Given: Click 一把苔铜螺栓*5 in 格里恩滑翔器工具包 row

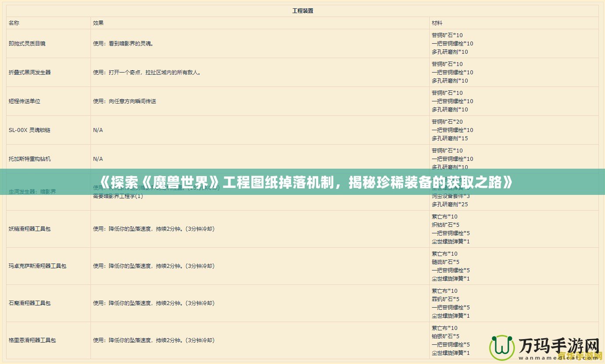Looking at the screenshot, I should coord(451,345).
